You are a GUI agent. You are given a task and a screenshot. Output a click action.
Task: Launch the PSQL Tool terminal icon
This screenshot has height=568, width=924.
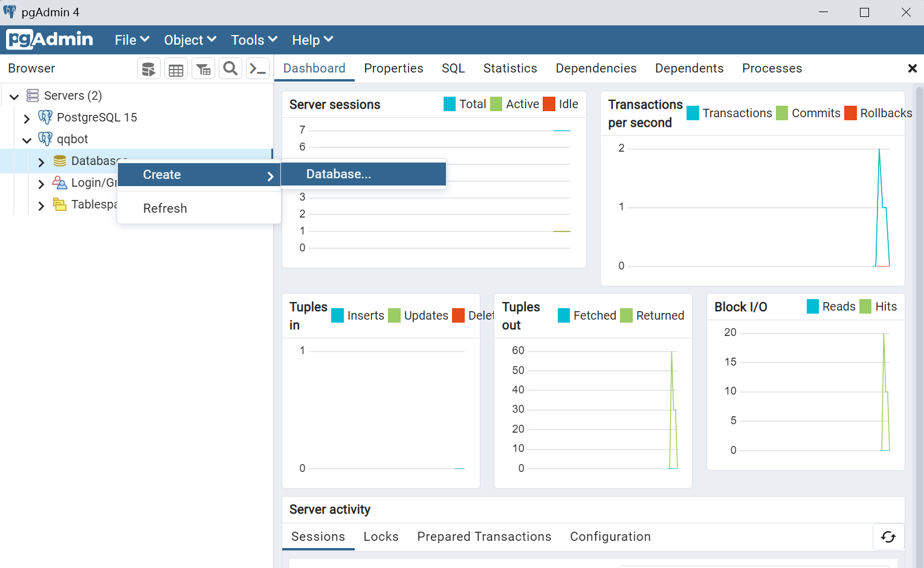coord(258,69)
